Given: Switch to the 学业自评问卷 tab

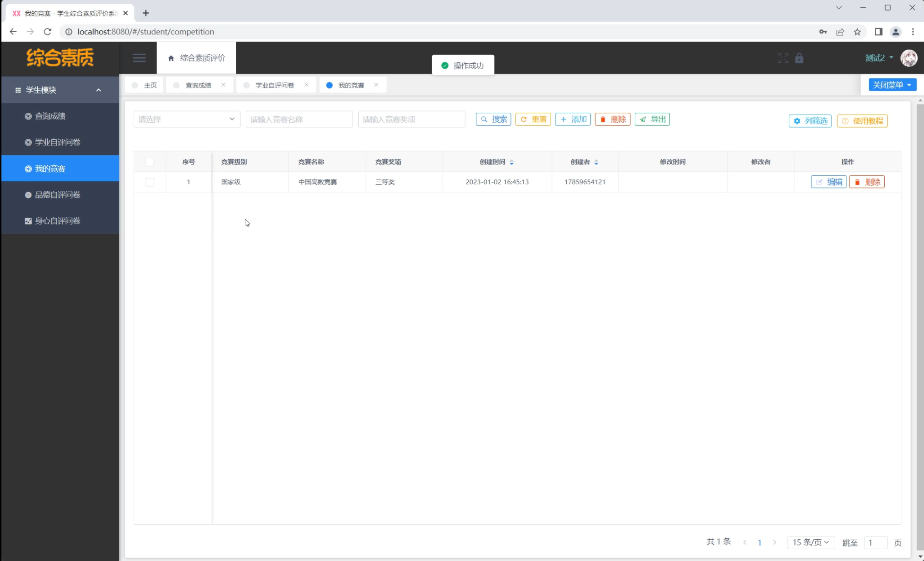Looking at the screenshot, I should (x=275, y=85).
